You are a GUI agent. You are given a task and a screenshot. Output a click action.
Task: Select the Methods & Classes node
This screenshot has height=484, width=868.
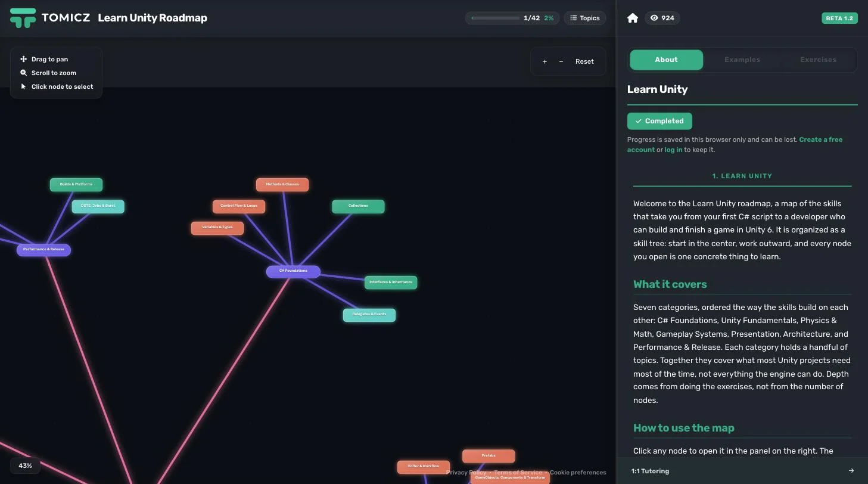[282, 185]
